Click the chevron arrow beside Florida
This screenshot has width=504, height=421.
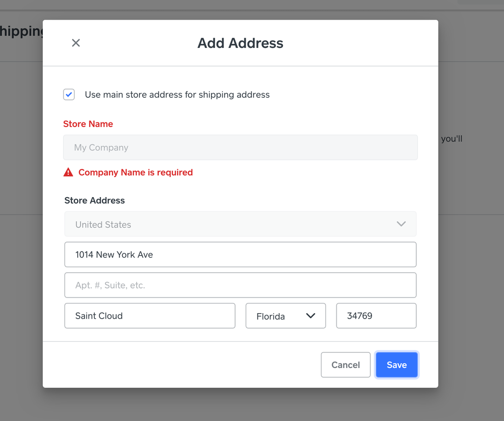click(x=310, y=316)
